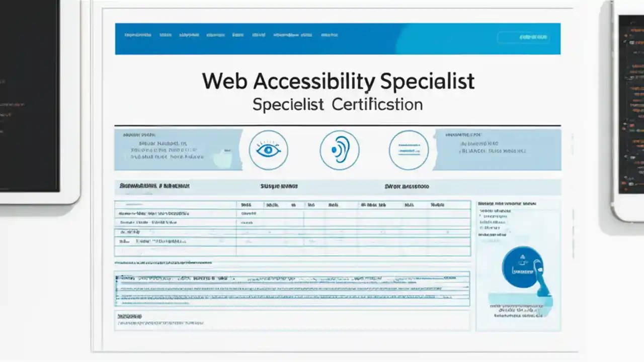
Task: Click the ear icon for hearing accessibility
Action: (340, 149)
